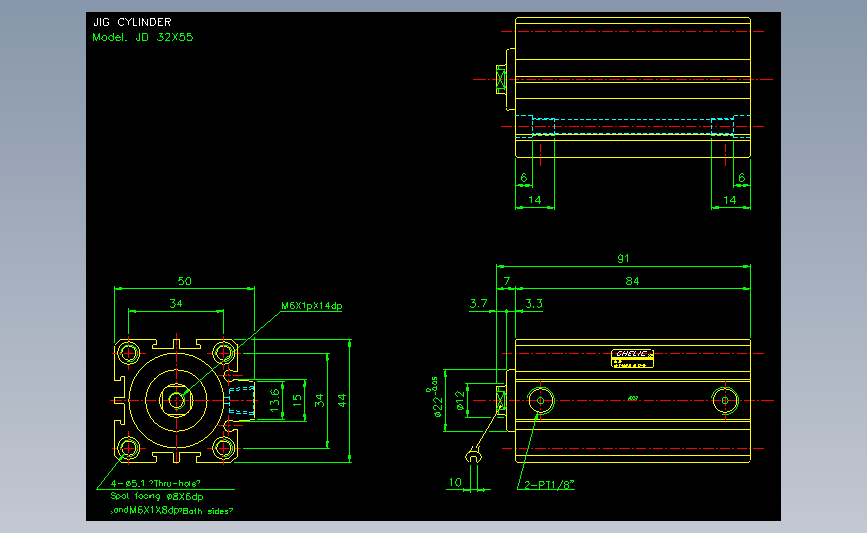Screen dimensions: 867x533
Task: Select the "ø12" rod diameter dimension
Action: click(x=460, y=400)
